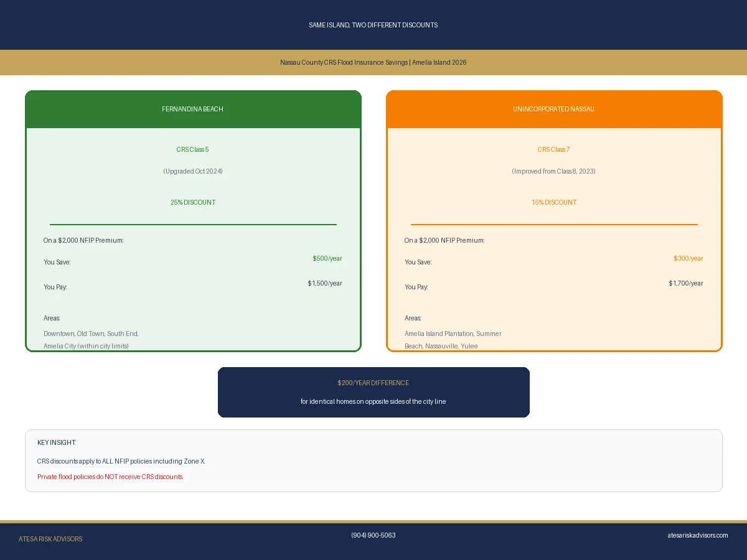Viewport: 747px width, 560px height.
Task: Click the $200/YEAR DIFFERENCE banner
Action: (374, 392)
